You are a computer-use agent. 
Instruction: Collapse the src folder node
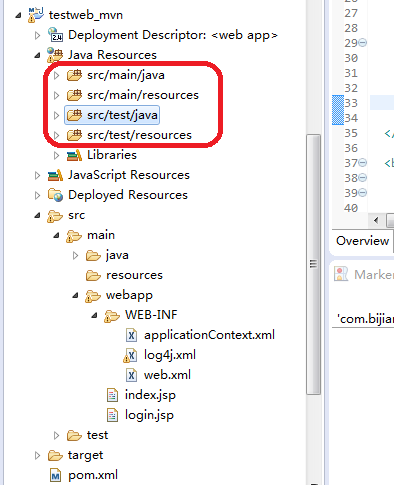pos(37,216)
